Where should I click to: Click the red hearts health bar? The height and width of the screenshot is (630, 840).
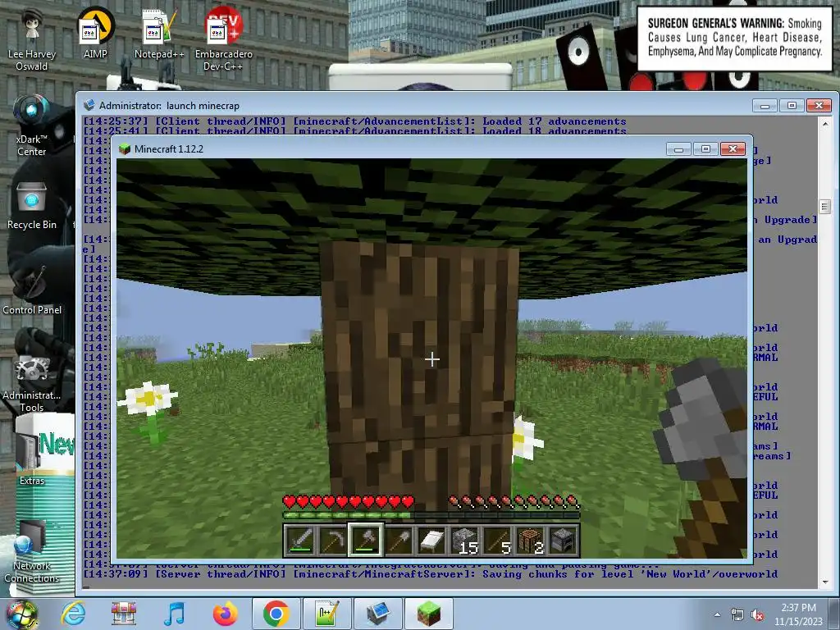point(348,502)
